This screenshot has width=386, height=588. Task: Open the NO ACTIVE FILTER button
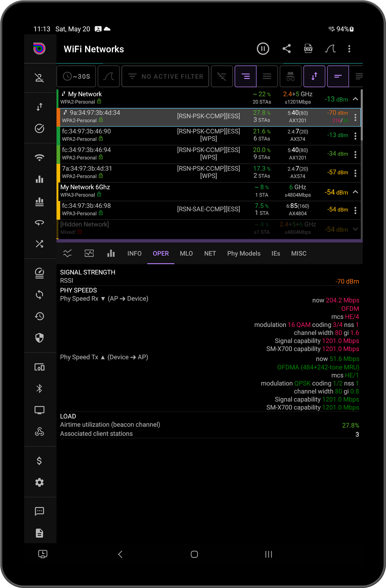[165, 76]
